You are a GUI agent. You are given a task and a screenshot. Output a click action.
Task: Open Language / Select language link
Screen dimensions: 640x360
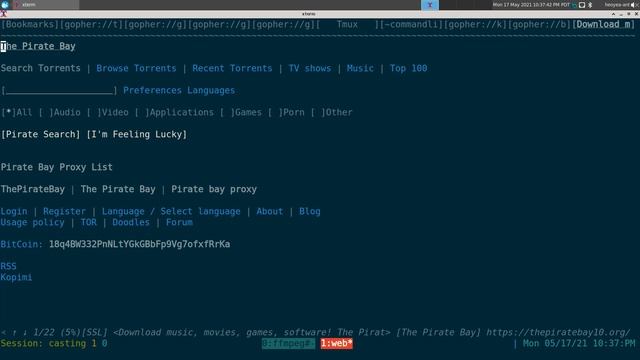[171, 211]
